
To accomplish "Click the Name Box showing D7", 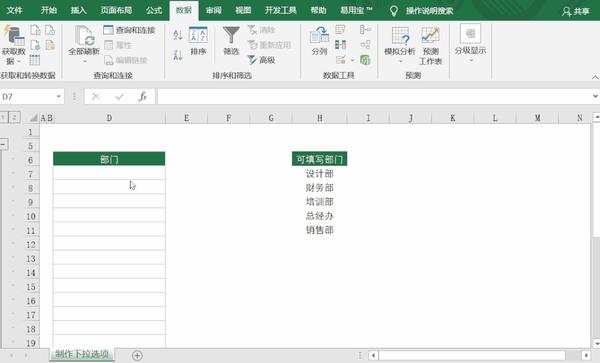I will pos(28,97).
